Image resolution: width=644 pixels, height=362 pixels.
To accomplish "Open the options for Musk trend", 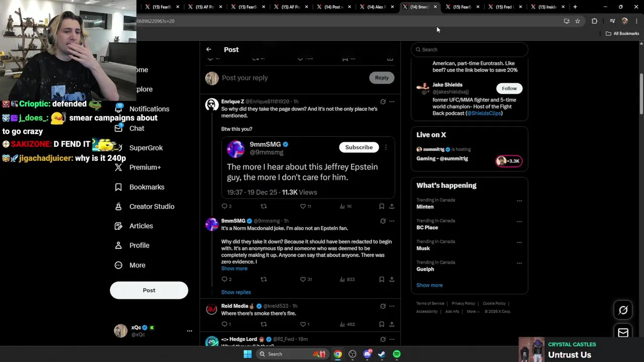I will (x=519, y=242).
